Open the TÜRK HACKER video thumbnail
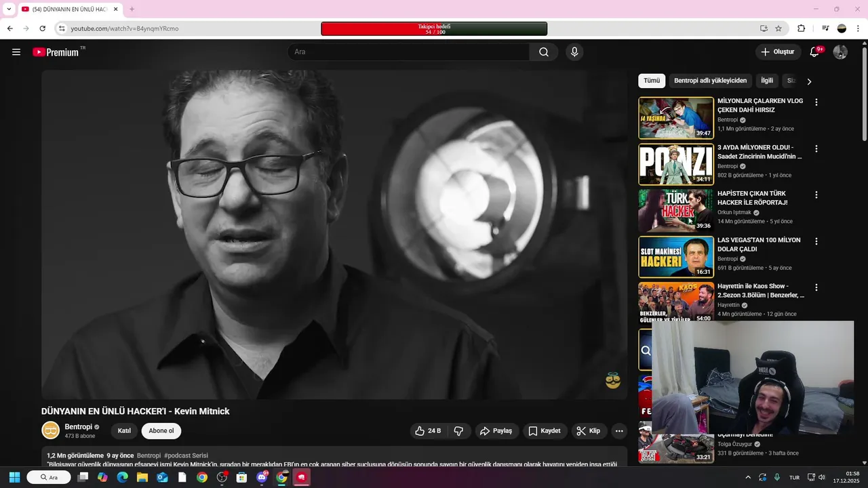The height and width of the screenshot is (488, 868). [676, 211]
